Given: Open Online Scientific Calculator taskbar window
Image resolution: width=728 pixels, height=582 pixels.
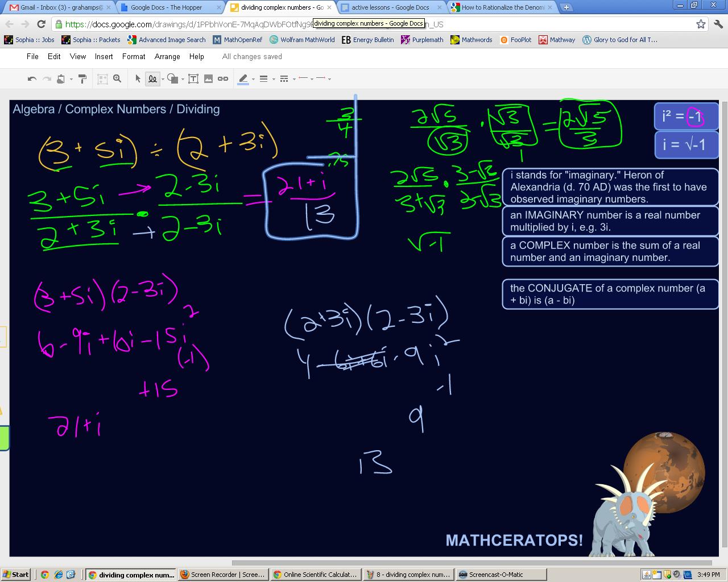Looking at the screenshot, I should pos(316,575).
